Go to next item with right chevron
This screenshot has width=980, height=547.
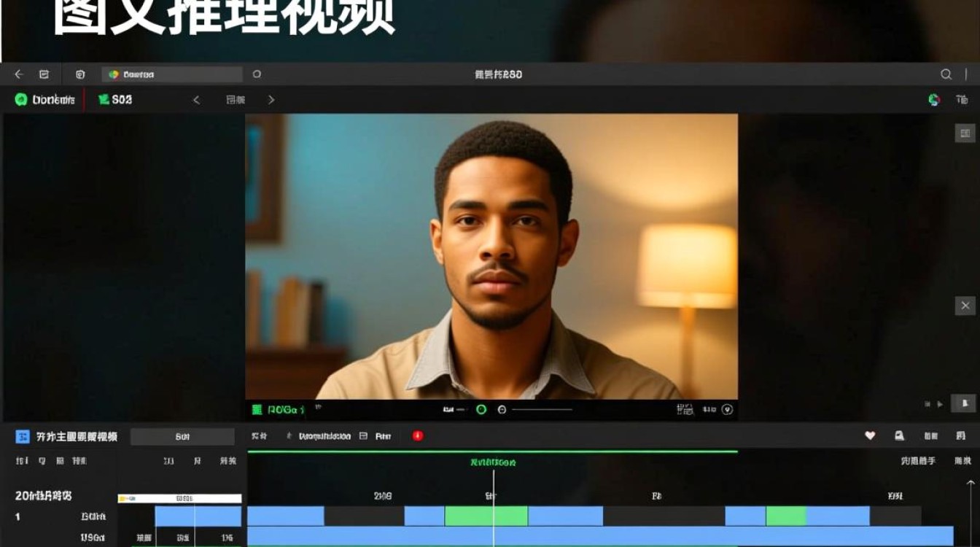click(271, 100)
